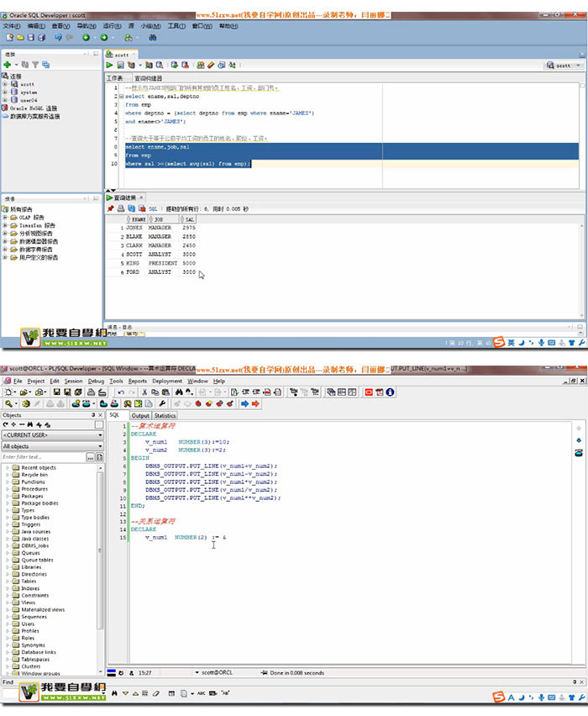The width and height of the screenshot is (588, 716).
Task: Run statement with green play icon in SQL Developer
Action: click(x=109, y=66)
